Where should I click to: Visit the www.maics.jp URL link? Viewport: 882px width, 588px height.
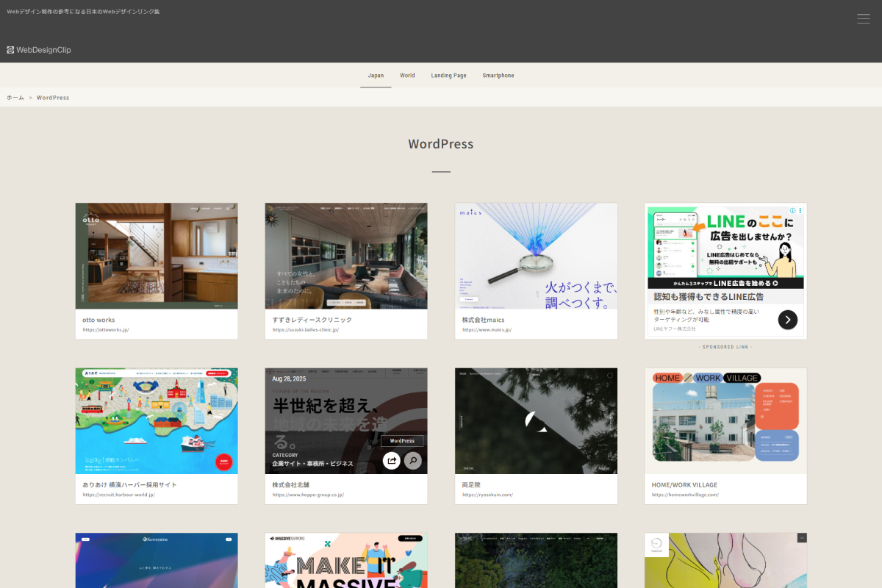coord(487,330)
